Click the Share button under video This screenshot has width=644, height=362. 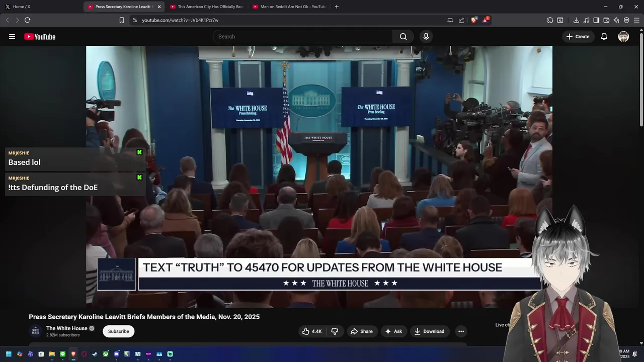[x=361, y=331]
